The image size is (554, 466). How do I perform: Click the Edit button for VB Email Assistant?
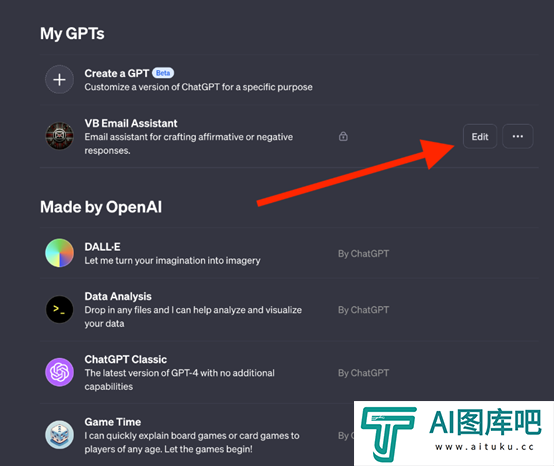[480, 136]
